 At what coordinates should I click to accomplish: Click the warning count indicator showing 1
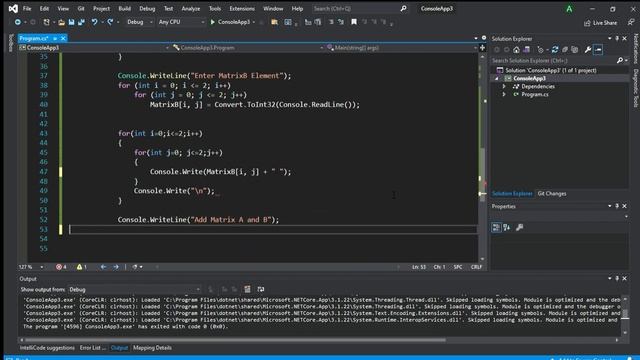tap(82, 267)
